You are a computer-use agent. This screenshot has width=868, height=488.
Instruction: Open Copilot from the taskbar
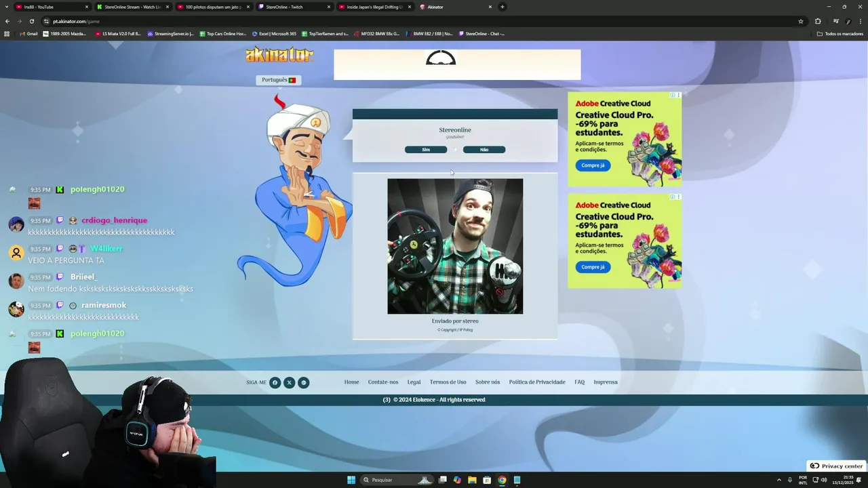coord(458,480)
